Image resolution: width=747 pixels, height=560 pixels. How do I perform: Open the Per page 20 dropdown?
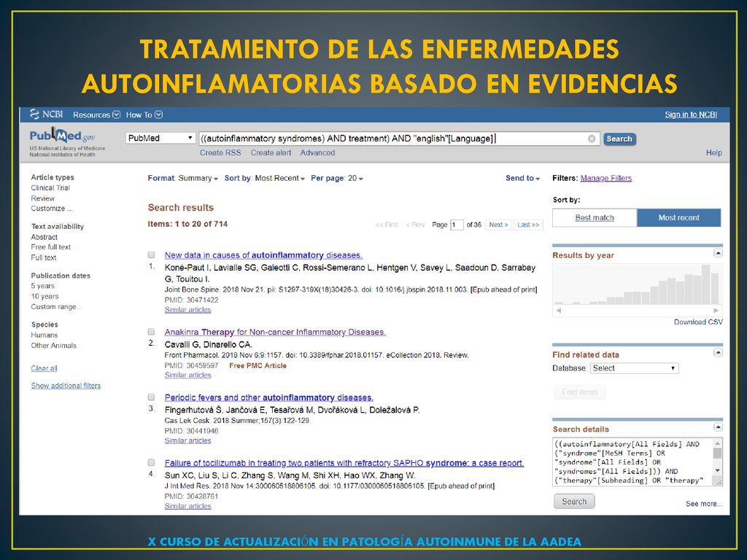tap(337, 178)
